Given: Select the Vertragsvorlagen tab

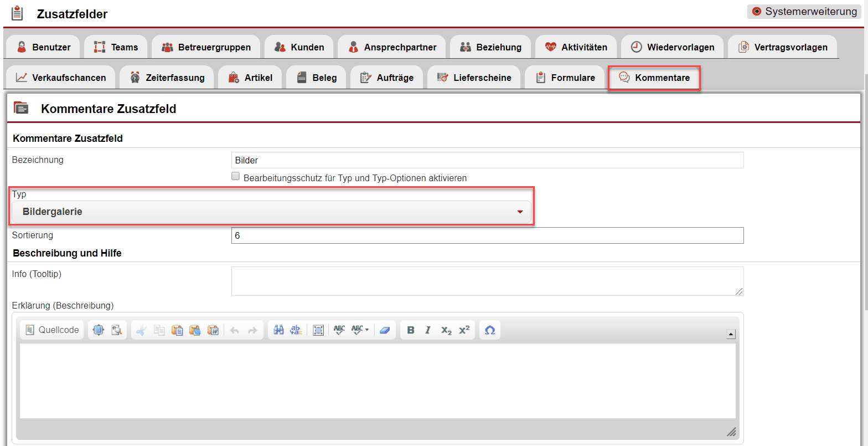Looking at the screenshot, I should coord(782,47).
